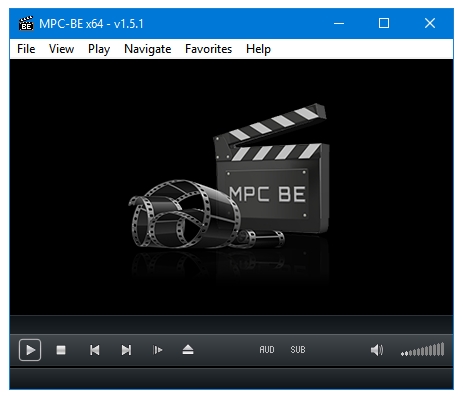The height and width of the screenshot is (404, 463).
Task: Click the MPC-BE icon in the title bar
Action: click(x=26, y=23)
